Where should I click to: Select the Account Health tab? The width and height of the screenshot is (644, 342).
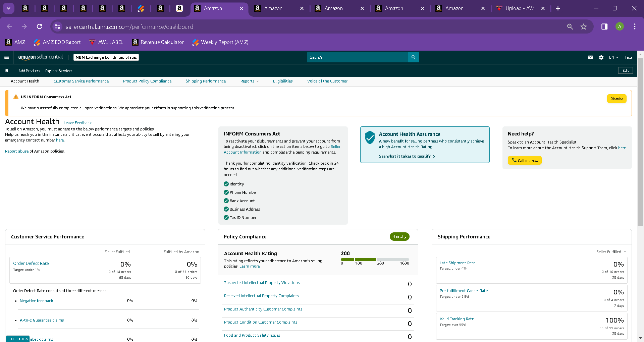point(25,81)
